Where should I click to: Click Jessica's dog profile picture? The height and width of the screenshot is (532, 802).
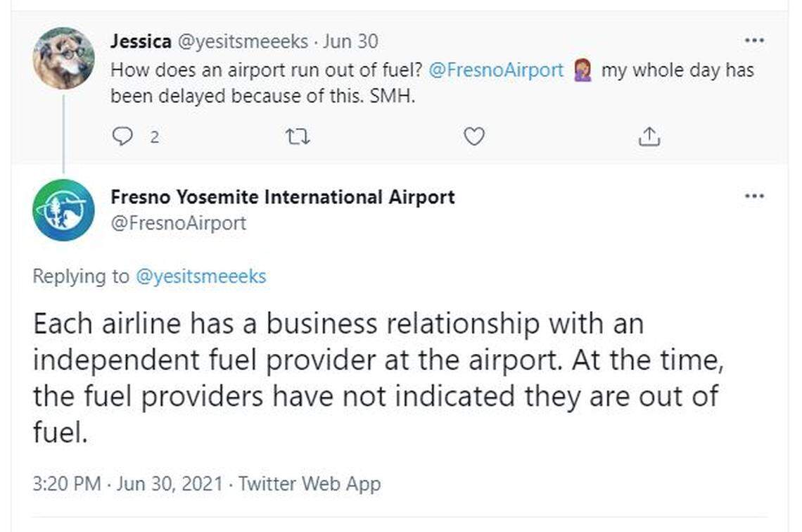coord(63,56)
